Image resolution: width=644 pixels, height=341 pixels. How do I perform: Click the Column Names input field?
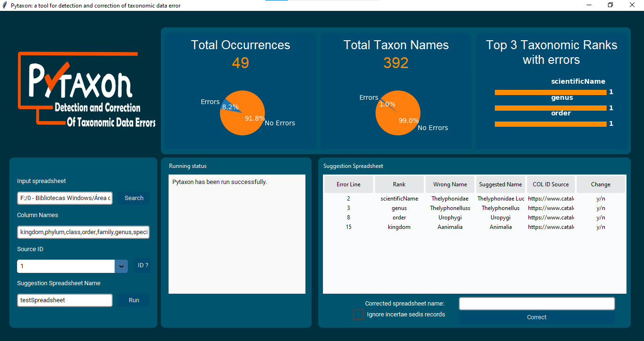point(83,232)
